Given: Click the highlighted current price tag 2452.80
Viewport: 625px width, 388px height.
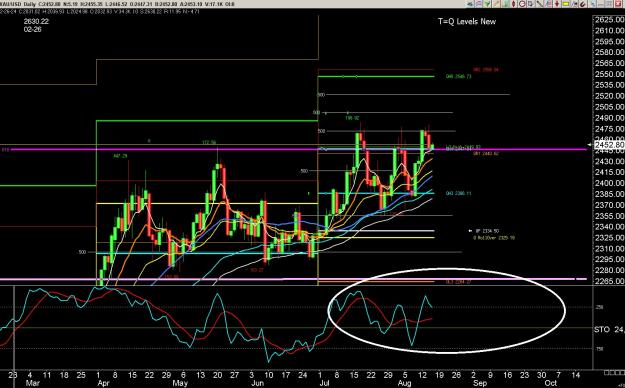Looking at the screenshot, I should [609, 145].
